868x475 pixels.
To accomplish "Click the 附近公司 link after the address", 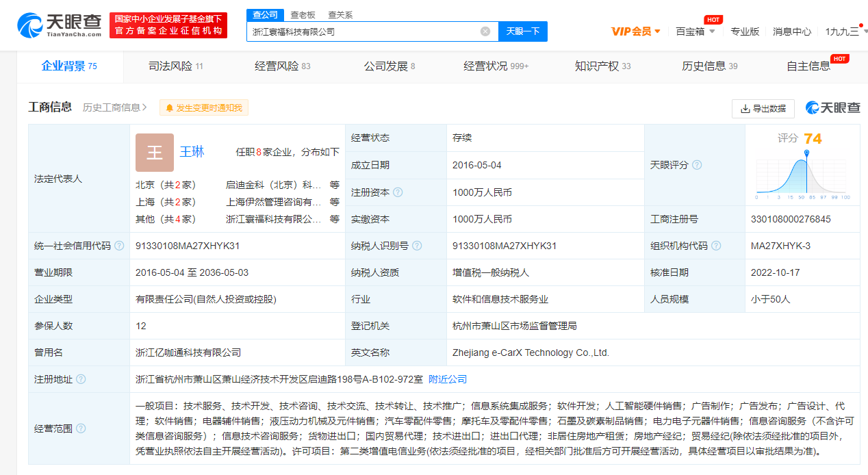I will (448, 379).
